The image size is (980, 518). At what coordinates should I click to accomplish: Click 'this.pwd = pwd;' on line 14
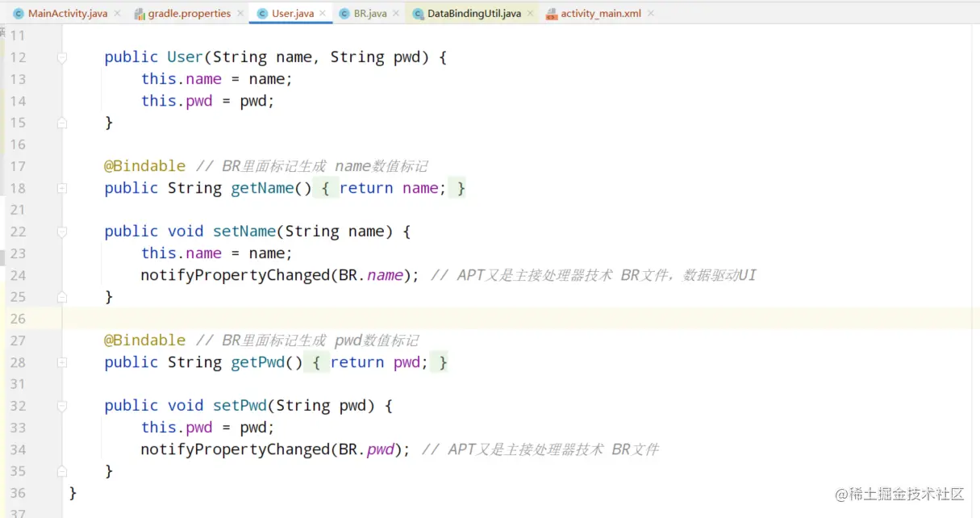(x=208, y=101)
